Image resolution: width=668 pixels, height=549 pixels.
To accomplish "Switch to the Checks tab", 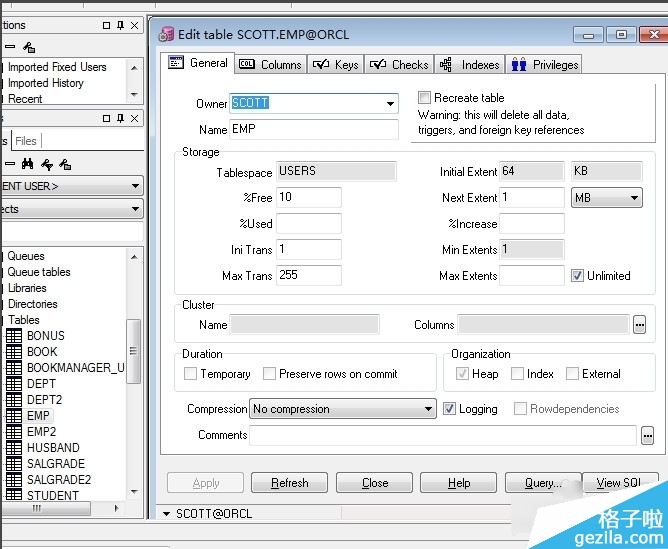I will 399,65.
